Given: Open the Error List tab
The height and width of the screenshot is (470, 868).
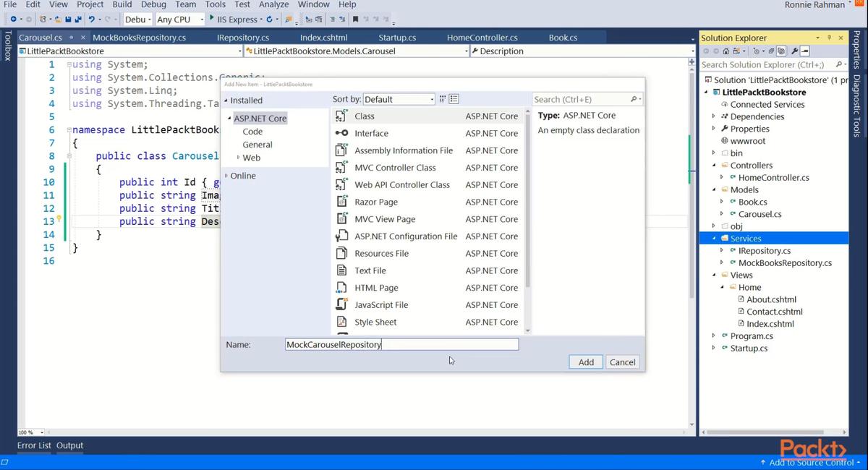Looking at the screenshot, I should tap(34, 445).
